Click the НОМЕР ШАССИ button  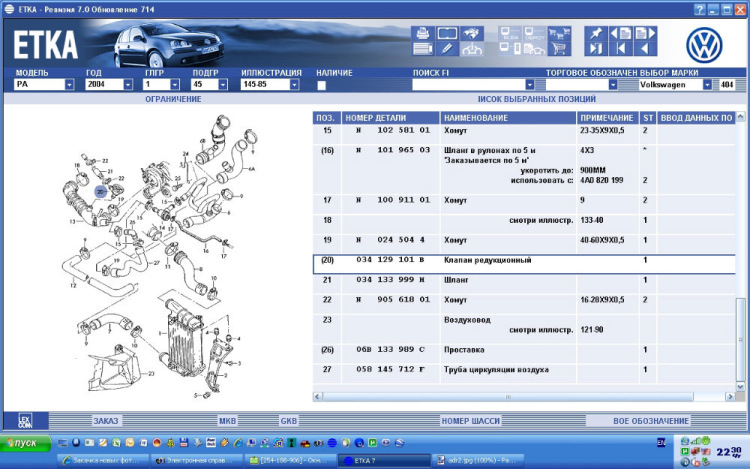tap(471, 421)
